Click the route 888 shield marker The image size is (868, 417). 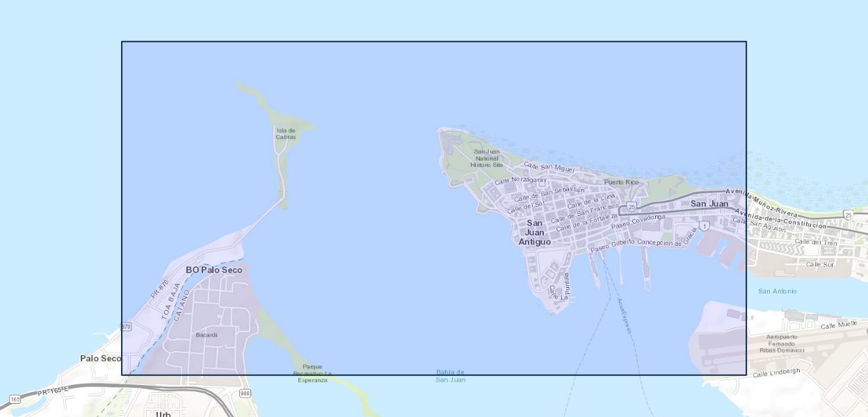[x=244, y=394]
